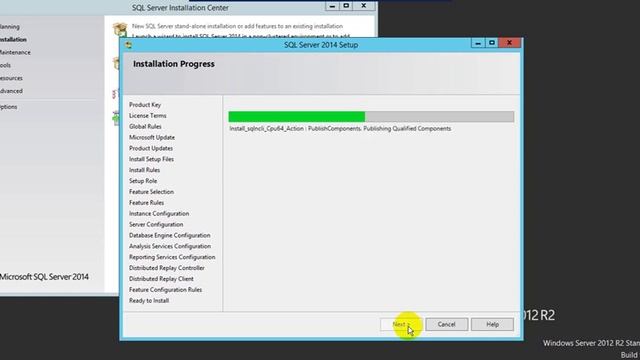Click the SQL Server 2014 Setup title bar
Viewport: 640px width, 360px height.
321,45
